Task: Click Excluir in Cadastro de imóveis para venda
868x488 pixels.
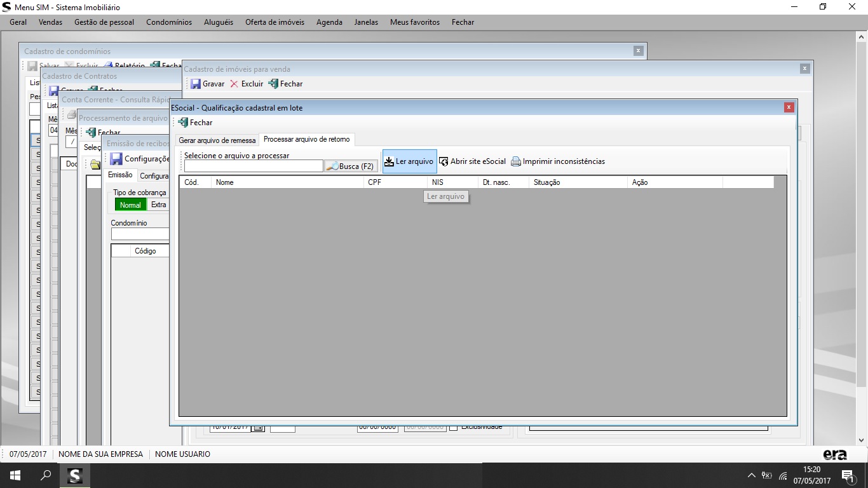Action: tap(247, 84)
